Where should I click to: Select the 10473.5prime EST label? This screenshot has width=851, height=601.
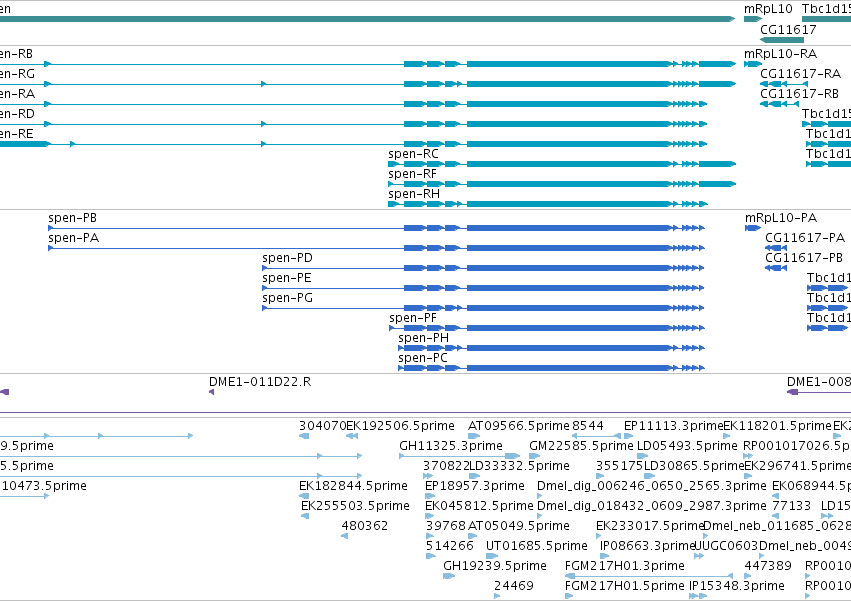pos(45,486)
